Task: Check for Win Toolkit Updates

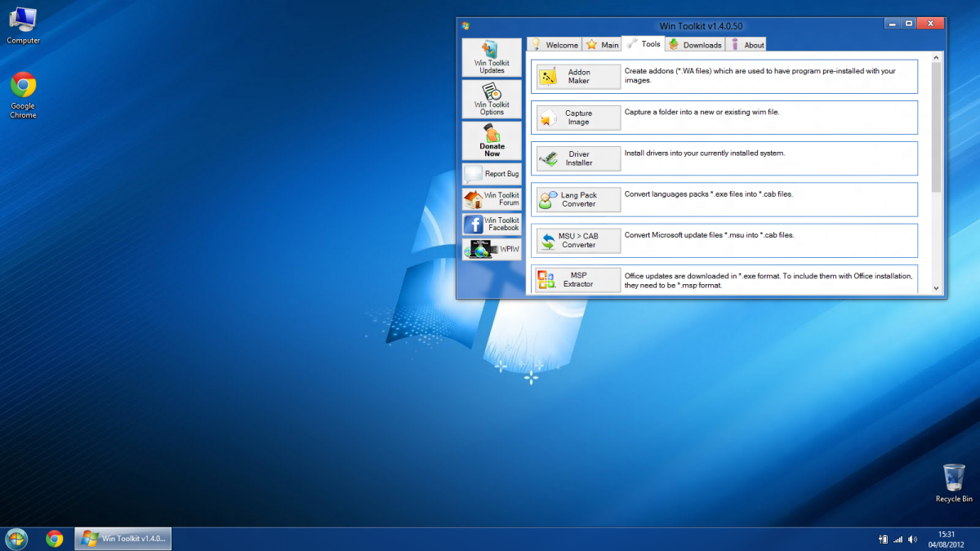Action: (x=492, y=58)
